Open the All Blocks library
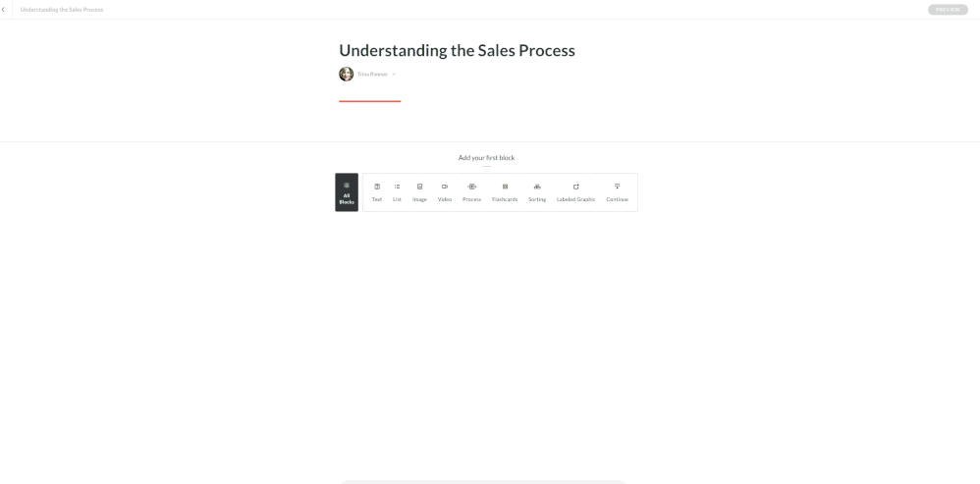Image resolution: width=980 pixels, height=484 pixels. pos(347,192)
